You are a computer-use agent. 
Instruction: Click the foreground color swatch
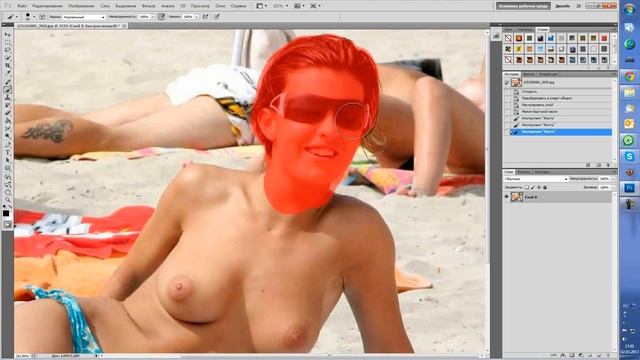(6, 213)
